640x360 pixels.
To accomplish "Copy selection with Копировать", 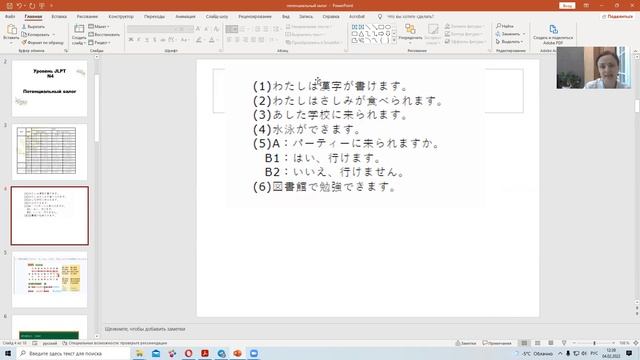I will (x=37, y=34).
